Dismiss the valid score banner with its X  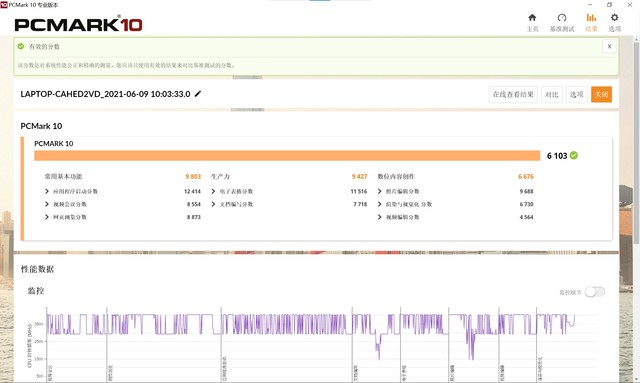pyautogui.click(x=609, y=46)
